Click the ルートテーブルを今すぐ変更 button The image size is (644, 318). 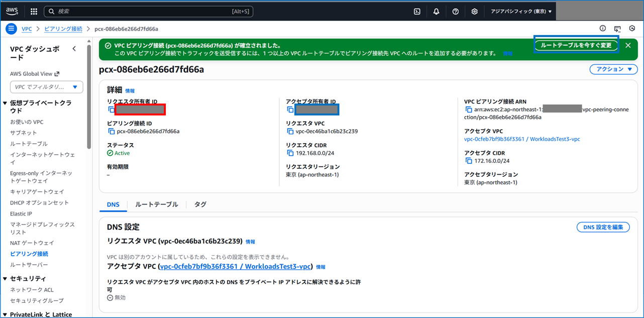tap(576, 45)
